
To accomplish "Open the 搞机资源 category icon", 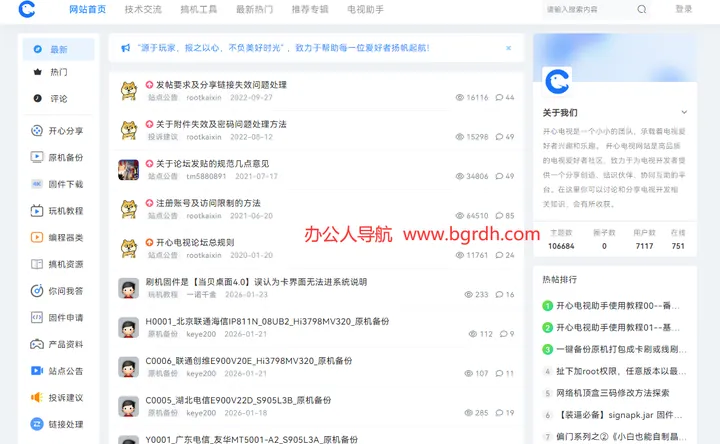I will click(37, 264).
